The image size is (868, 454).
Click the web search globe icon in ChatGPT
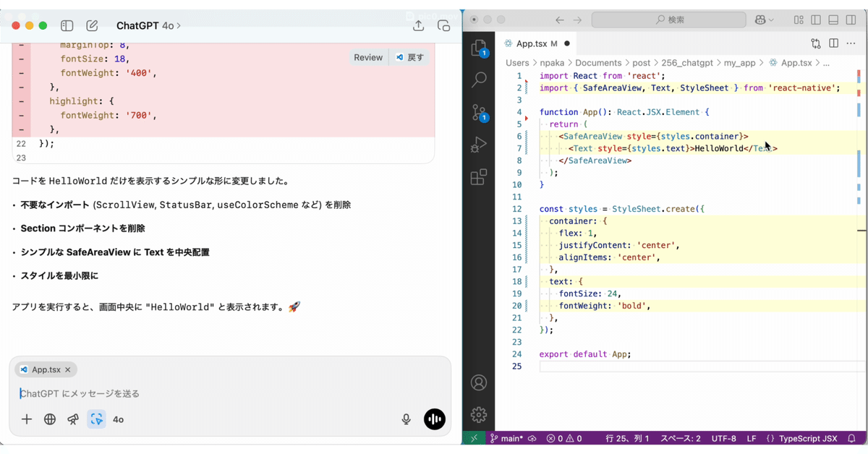49,419
